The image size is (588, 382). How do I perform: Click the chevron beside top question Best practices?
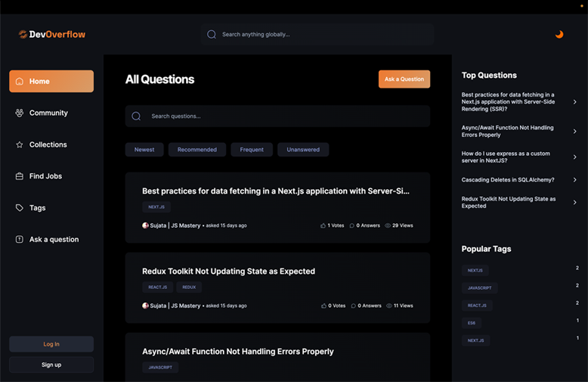click(x=575, y=102)
